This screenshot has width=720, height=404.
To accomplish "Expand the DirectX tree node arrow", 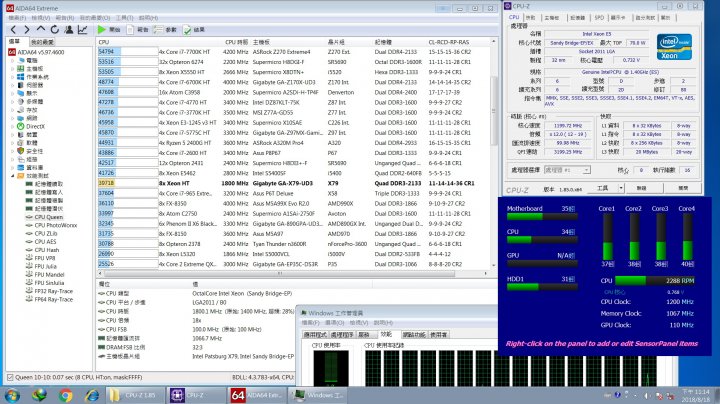I will coord(12,126).
